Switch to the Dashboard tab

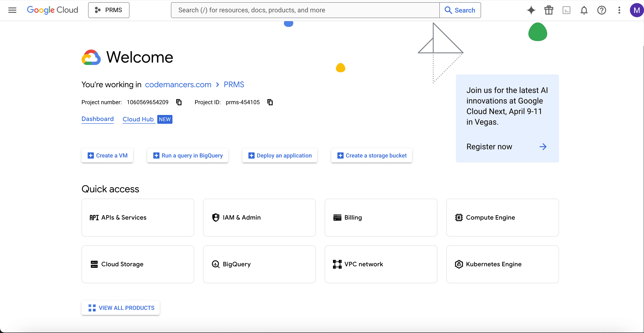(x=98, y=119)
